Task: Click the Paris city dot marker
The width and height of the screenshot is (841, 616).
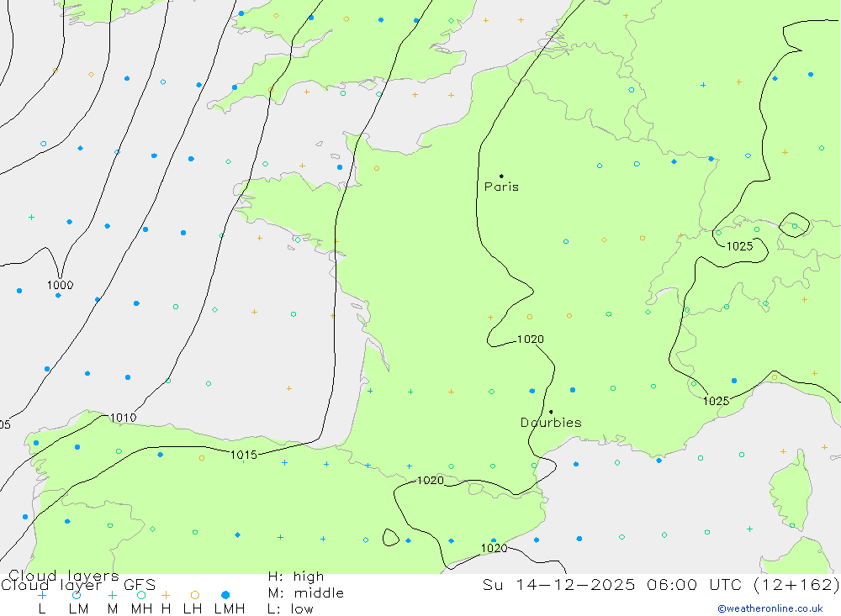Action: tap(501, 176)
